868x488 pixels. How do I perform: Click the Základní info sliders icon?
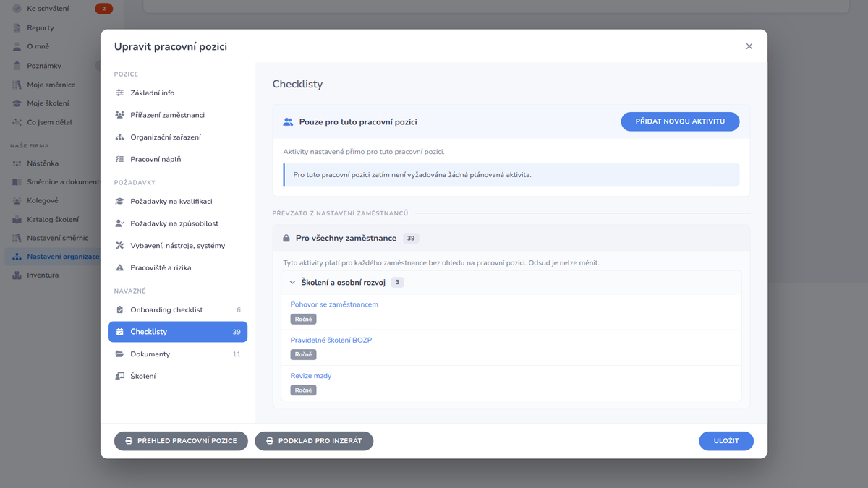(x=120, y=93)
